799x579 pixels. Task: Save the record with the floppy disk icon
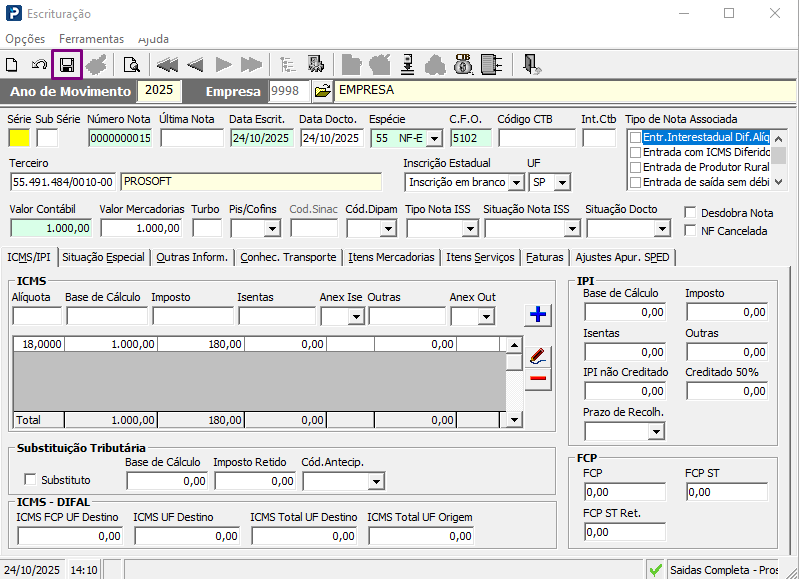click(x=67, y=65)
